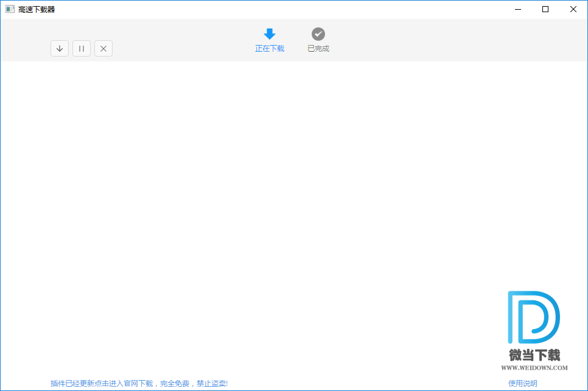Close the 高速下载器 window
Screen dimensions: 588x391
coord(573,9)
